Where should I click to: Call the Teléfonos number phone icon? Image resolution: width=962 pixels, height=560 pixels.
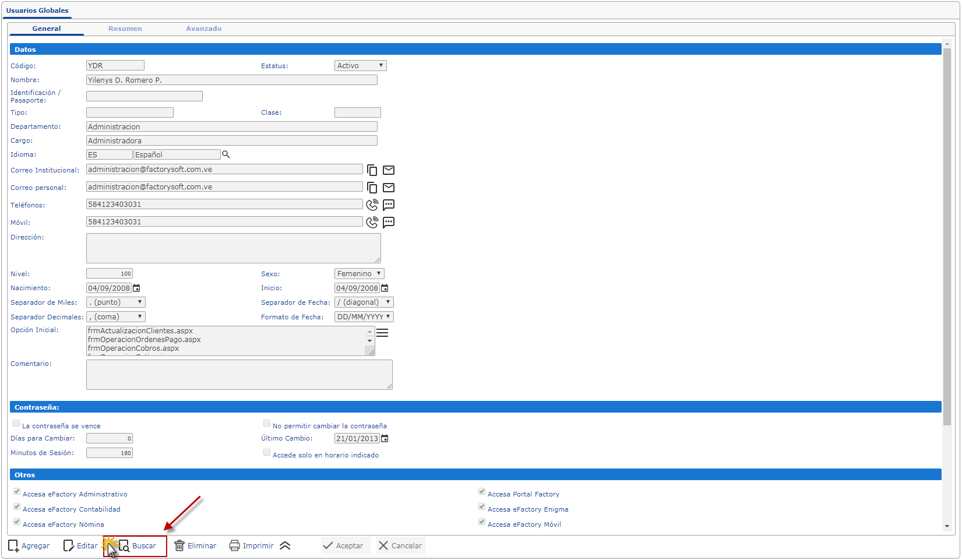tap(372, 205)
